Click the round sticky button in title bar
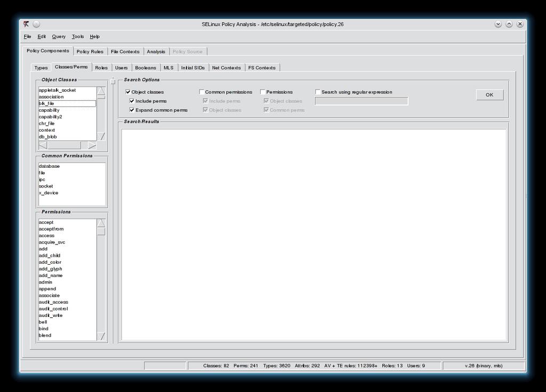The width and height of the screenshot is (546, 392). (37, 24)
